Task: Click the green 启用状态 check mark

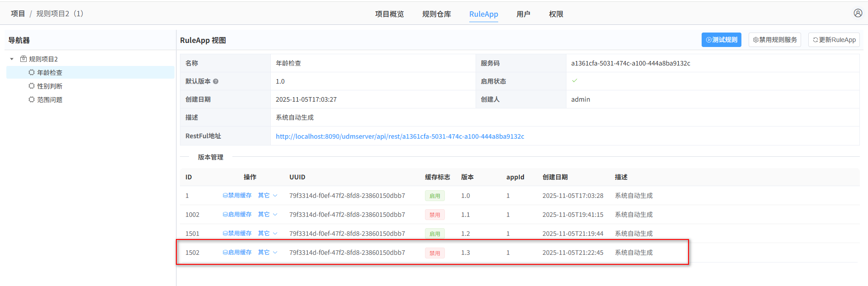Action: click(575, 81)
